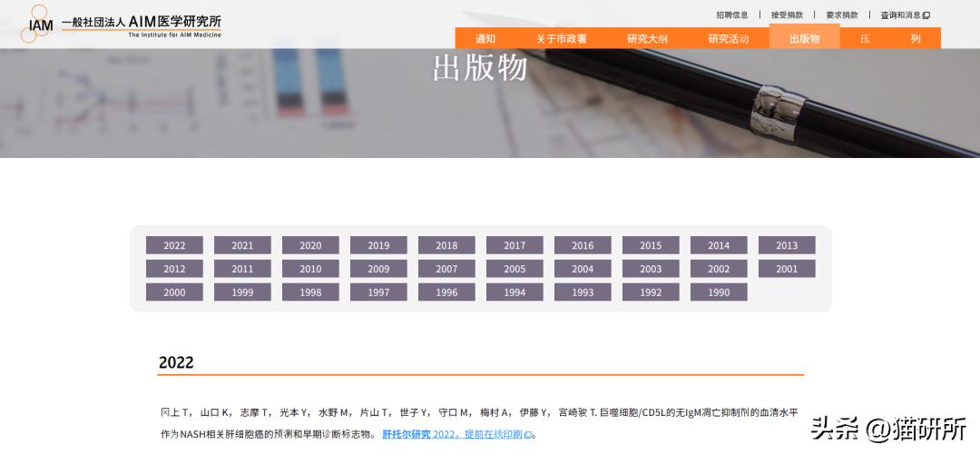This screenshot has height=455, width=980.
Task: Select the 2007 year button
Action: 446,269
